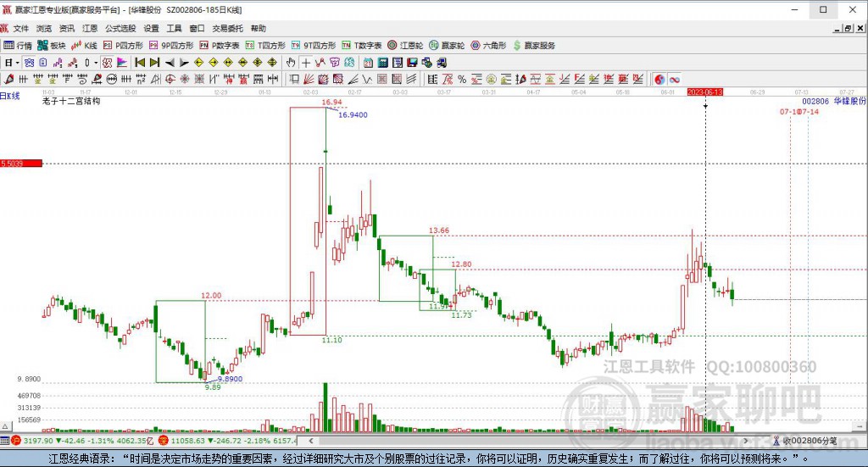The image size is (868, 467).
Task: Open the 六角形 hexagon tool
Action: click(488, 46)
